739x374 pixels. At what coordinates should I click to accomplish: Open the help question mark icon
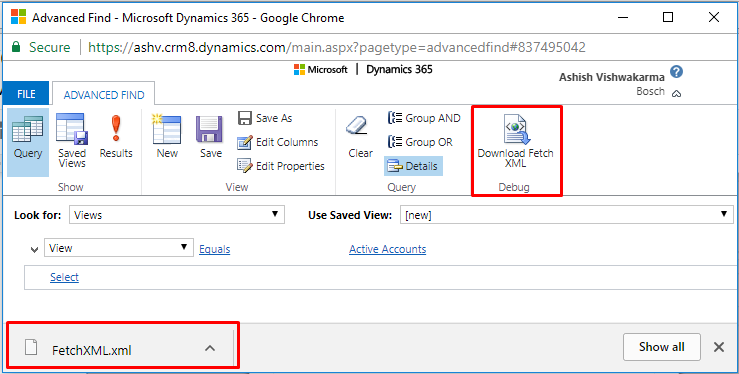(x=676, y=72)
